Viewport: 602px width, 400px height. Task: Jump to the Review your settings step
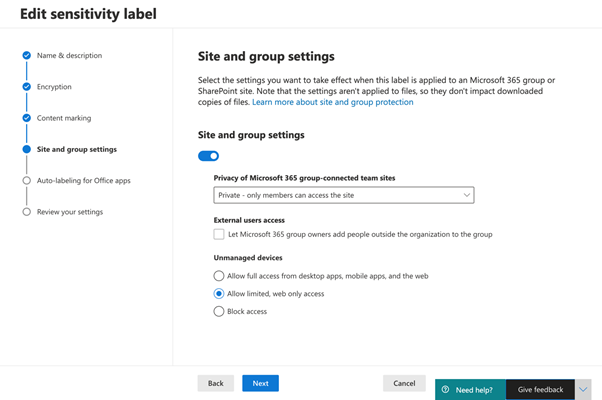tap(70, 212)
